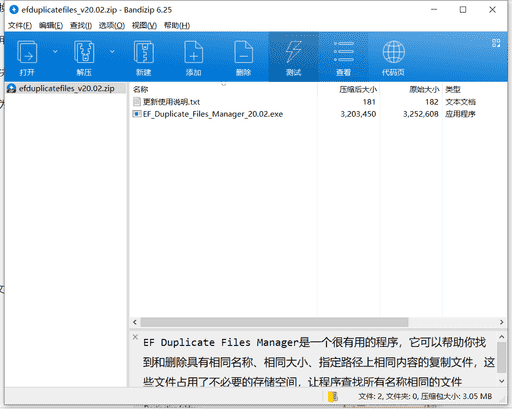The width and height of the screenshot is (512, 409).
Task: Click the 打开 (Open) toolbar icon
Action: pyautogui.click(x=27, y=52)
